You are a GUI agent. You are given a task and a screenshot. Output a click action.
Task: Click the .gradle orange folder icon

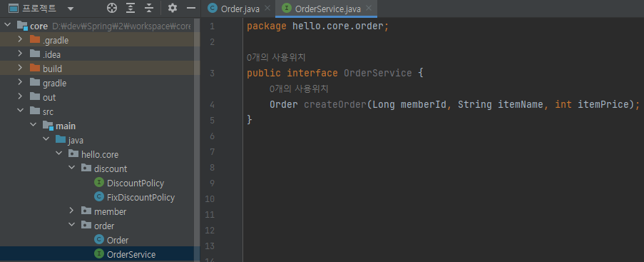(x=35, y=39)
